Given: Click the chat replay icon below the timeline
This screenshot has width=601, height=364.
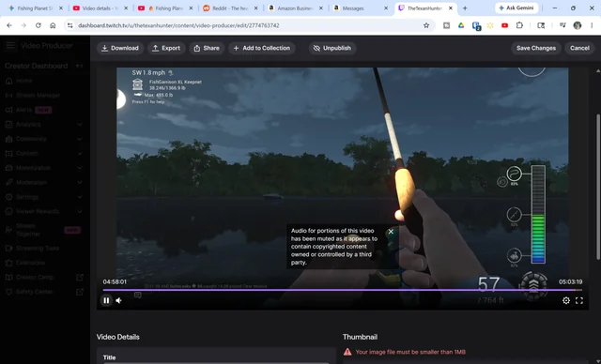Looking at the screenshot, I should [x=138, y=296].
